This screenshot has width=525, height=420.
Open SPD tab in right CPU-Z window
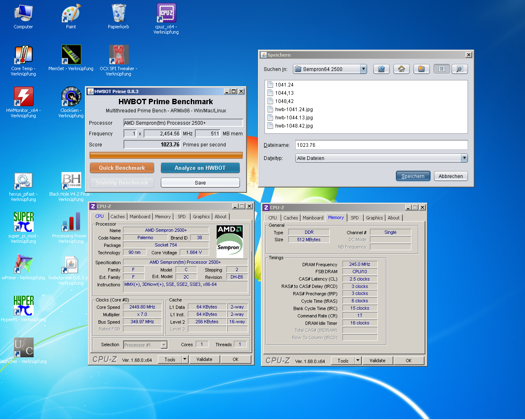(x=355, y=218)
